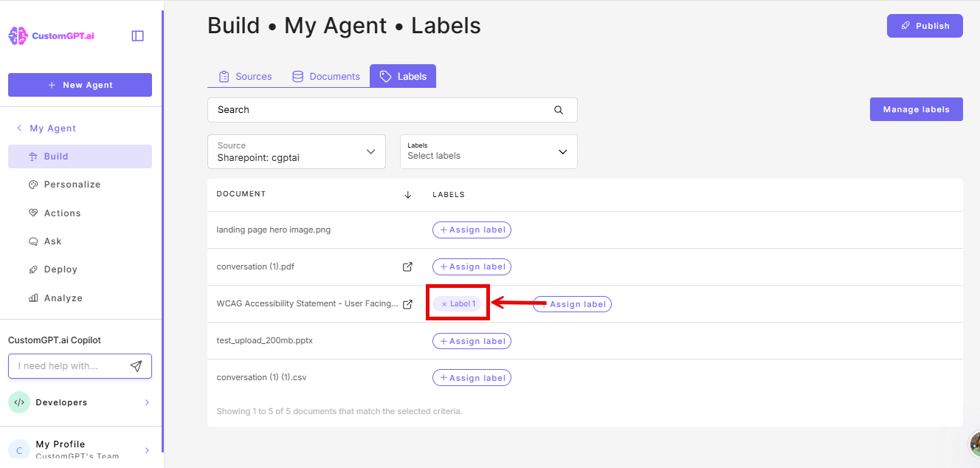Image resolution: width=980 pixels, height=468 pixels.
Task: Collapse the sidebar panel icon
Action: click(137, 35)
